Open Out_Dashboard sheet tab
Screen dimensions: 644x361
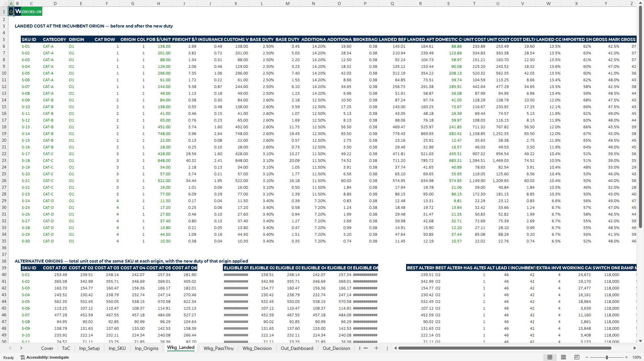click(x=297, y=348)
